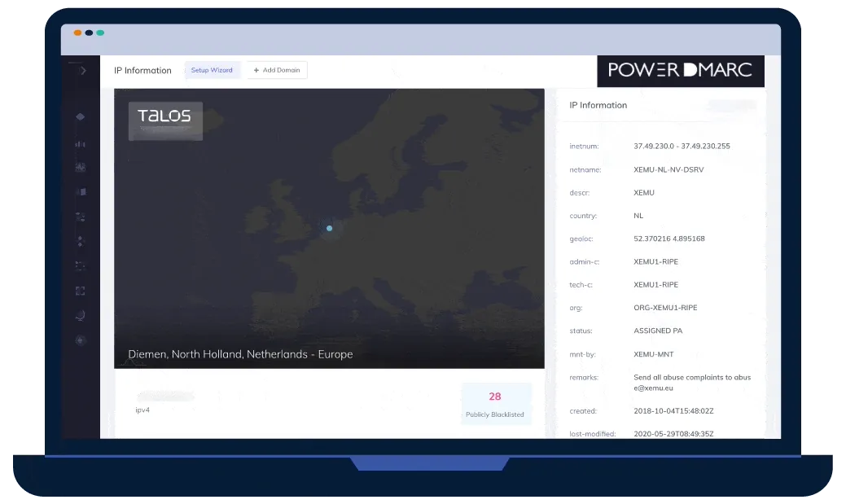This screenshot has width=846, height=504.
Task: Click the Diemen, North Holland location caption
Action: point(240,354)
